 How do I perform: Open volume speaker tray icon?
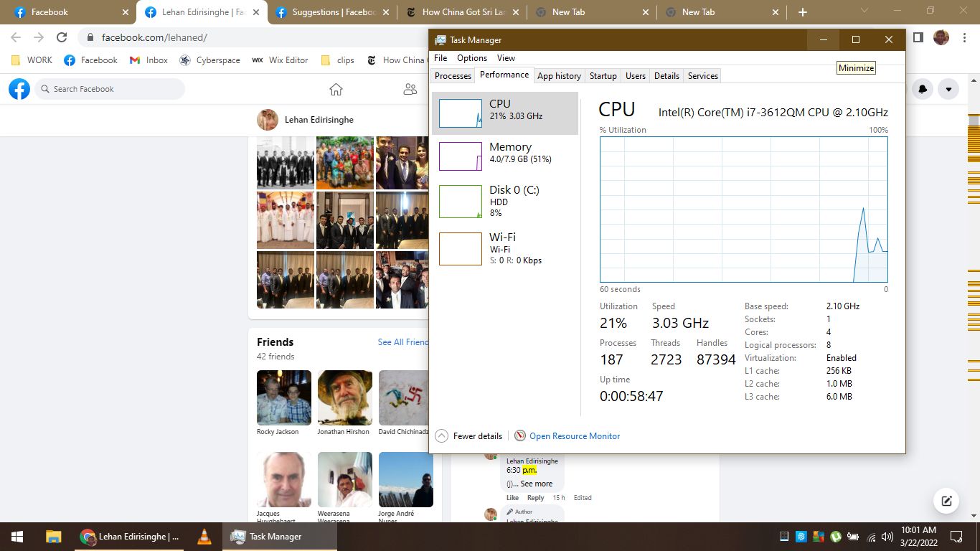pos(887,537)
